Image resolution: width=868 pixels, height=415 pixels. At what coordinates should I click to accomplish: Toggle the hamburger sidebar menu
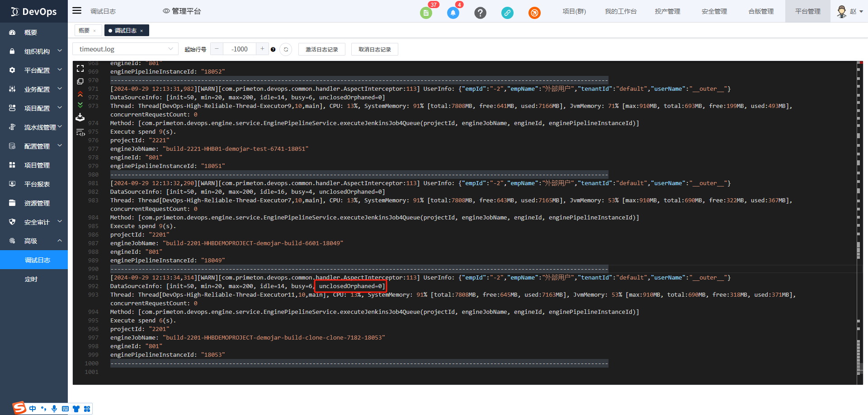click(77, 11)
